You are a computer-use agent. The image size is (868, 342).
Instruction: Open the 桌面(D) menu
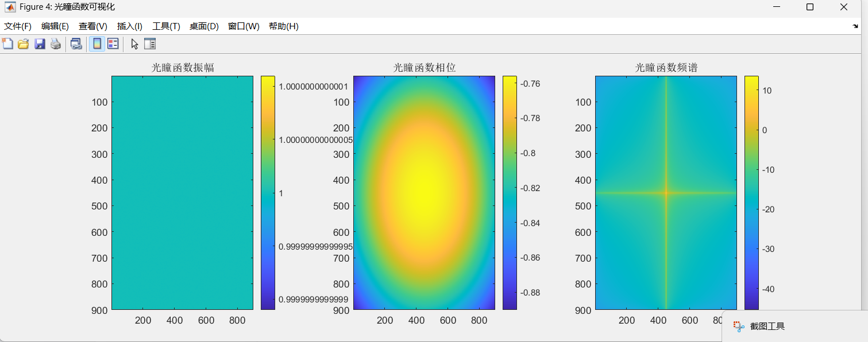click(204, 26)
